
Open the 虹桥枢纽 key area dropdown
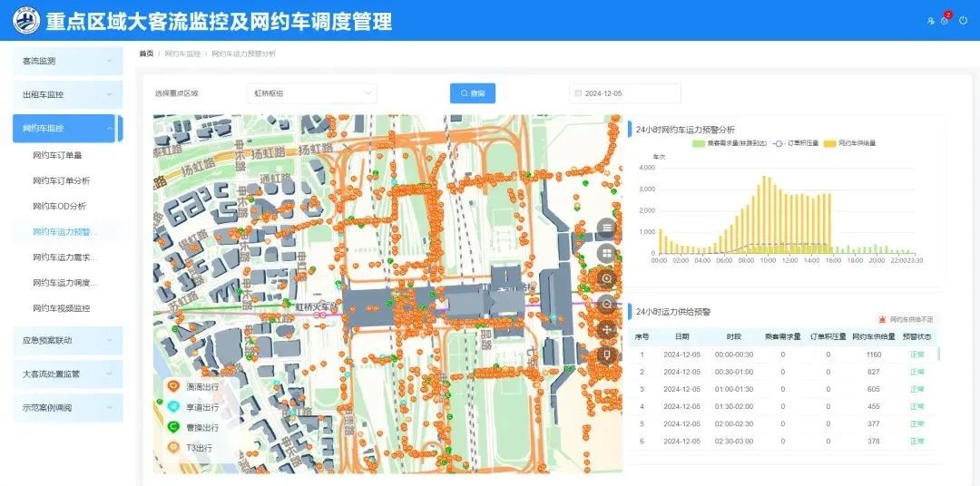pyautogui.click(x=312, y=93)
